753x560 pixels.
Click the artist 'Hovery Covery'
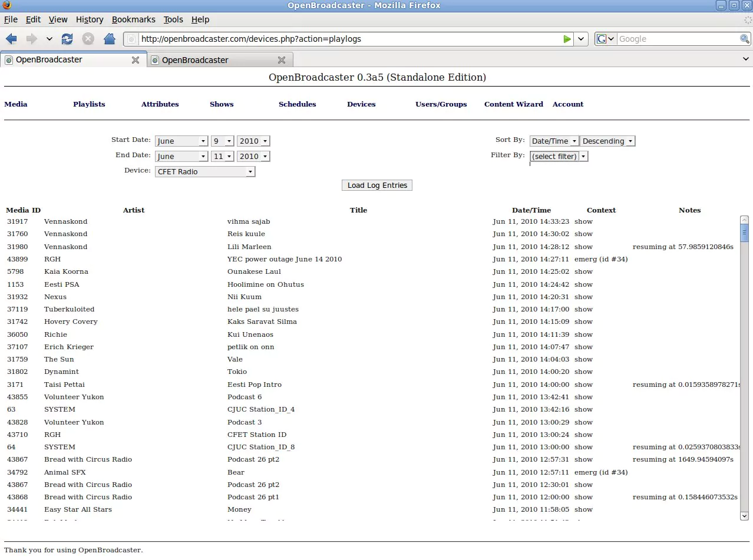(x=71, y=322)
